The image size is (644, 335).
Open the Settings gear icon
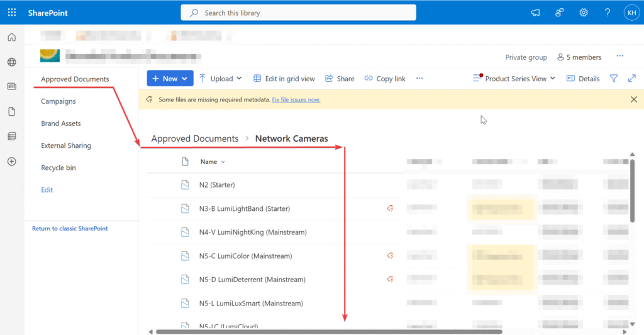click(x=584, y=13)
